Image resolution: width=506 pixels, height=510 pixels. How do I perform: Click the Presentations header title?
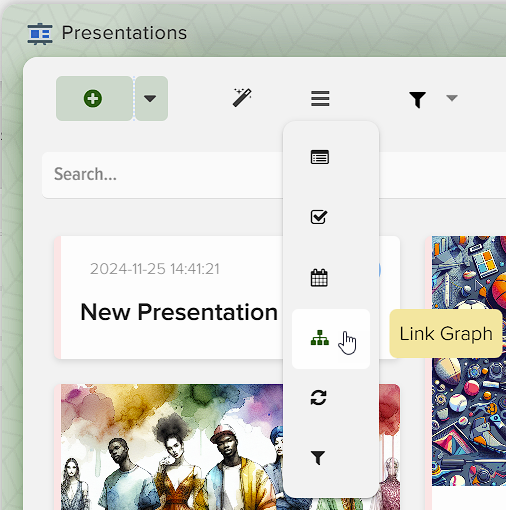124,33
